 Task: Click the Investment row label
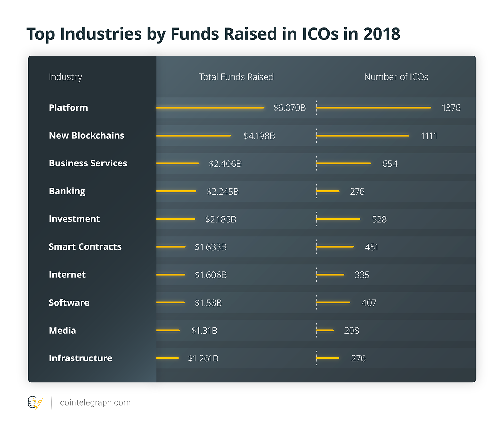[x=74, y=219]
